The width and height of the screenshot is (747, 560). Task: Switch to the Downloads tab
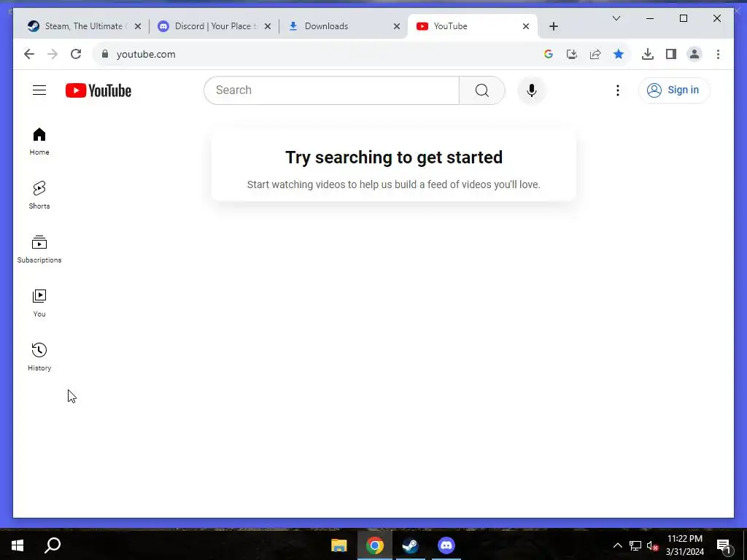pos(343,26)
